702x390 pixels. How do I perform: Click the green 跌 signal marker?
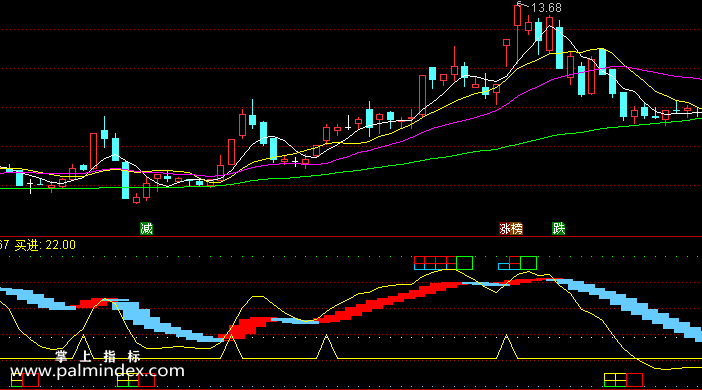pyautogui.click(x=558, y=228)
